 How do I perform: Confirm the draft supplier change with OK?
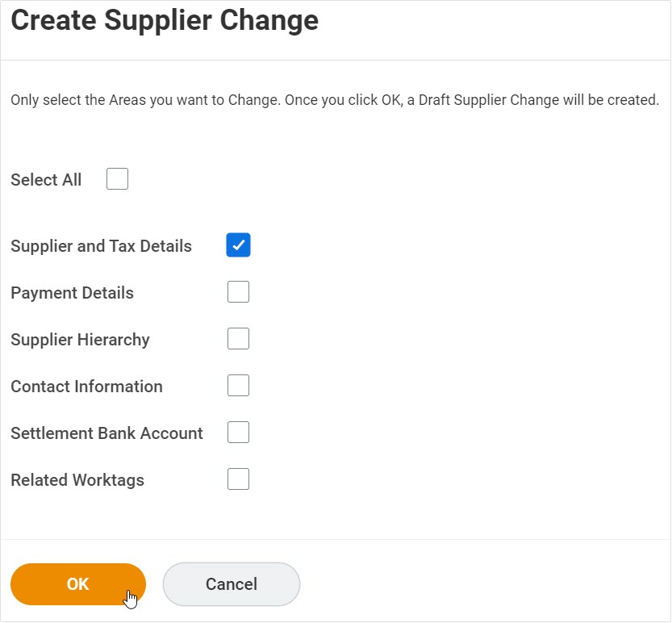click(x=78, y=583)
